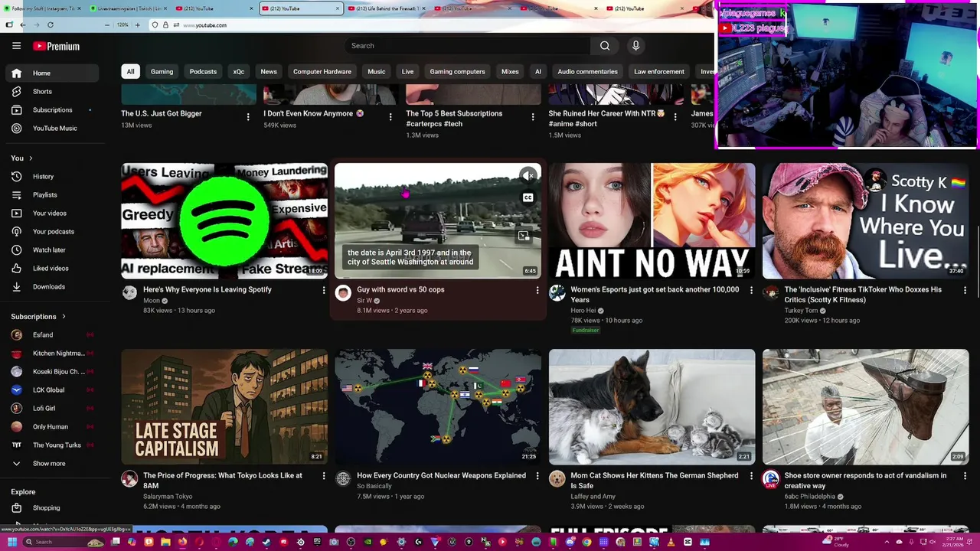Screen dimensions: 980x551
Task: Open File Explorer from taskbar
Action: click(165, 542)
